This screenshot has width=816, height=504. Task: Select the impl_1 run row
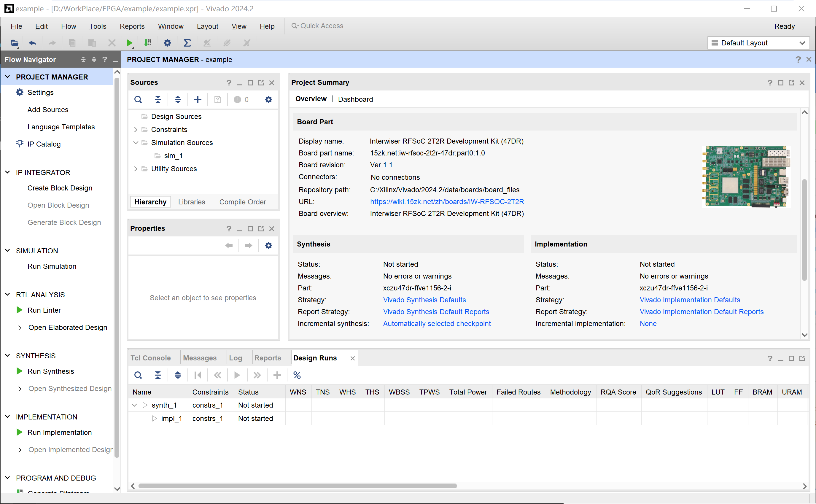(x=468, y=418)
